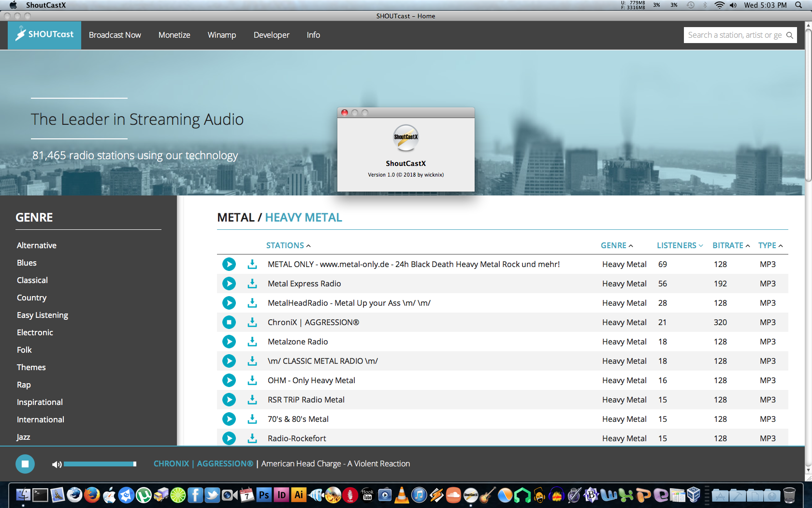Play METAL ONLY station
This screenshot has height=508, width=812.
coord(229,264)
